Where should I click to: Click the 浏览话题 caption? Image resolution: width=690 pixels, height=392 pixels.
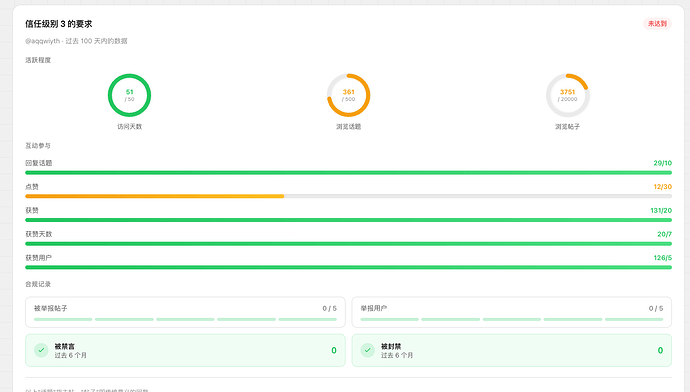[349, 127]
